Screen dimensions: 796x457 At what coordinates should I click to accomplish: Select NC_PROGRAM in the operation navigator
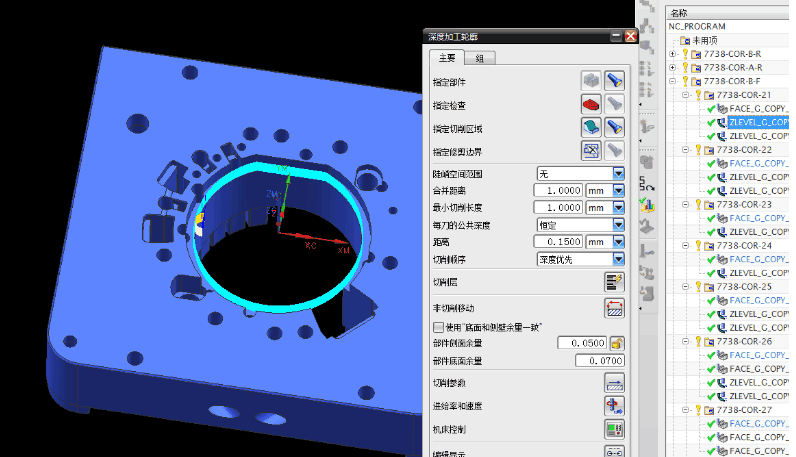696,26
